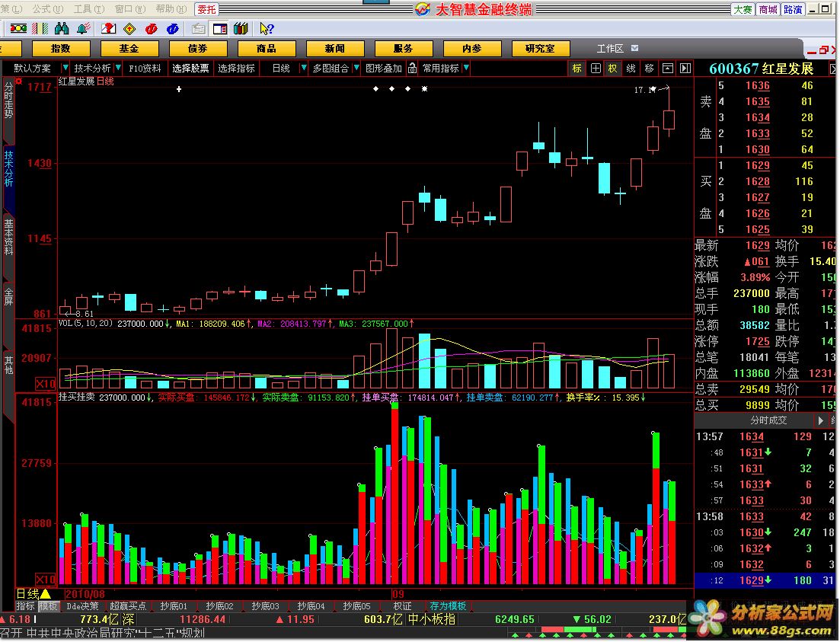Open the 基金 yellow navigation button
Viewport: 840px width, 642px height.
coord(129,48)
